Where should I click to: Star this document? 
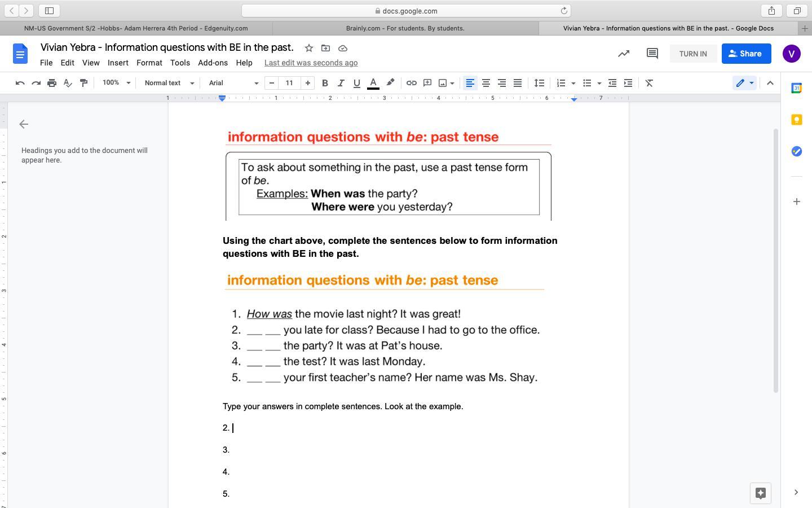(308, 48)
